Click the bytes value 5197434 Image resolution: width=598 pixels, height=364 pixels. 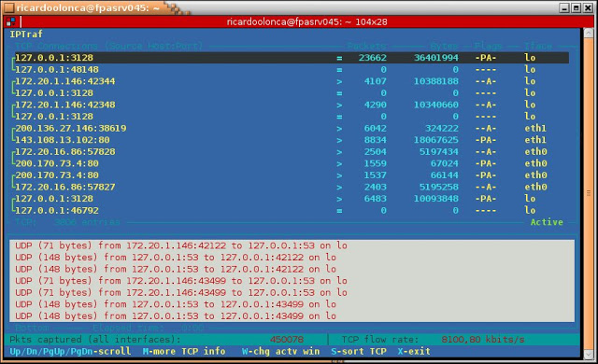pos(439,152)
